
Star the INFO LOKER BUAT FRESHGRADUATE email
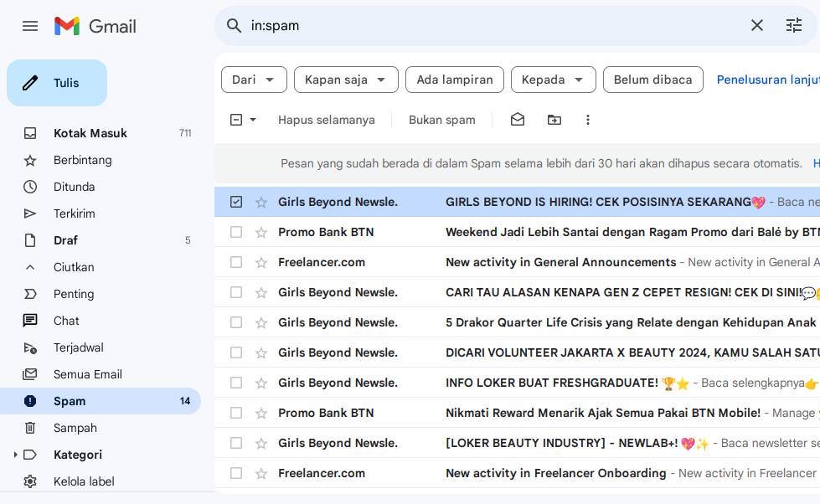(x=261, y=383)
